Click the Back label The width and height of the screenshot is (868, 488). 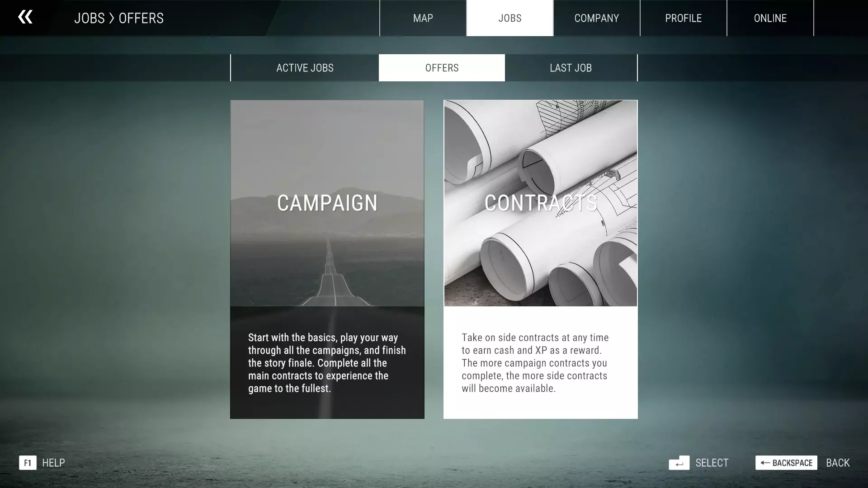pyautogui.click(x=837, y=463)
